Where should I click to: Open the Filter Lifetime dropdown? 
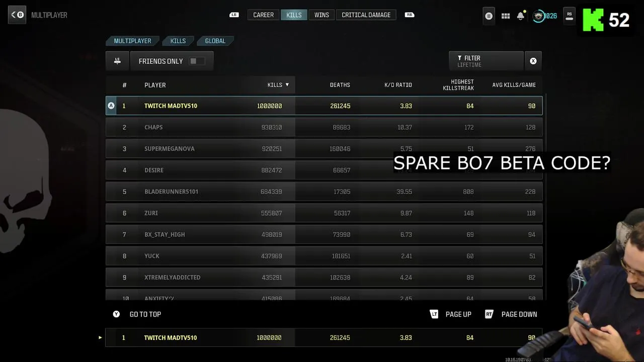[x=487, y=61]
